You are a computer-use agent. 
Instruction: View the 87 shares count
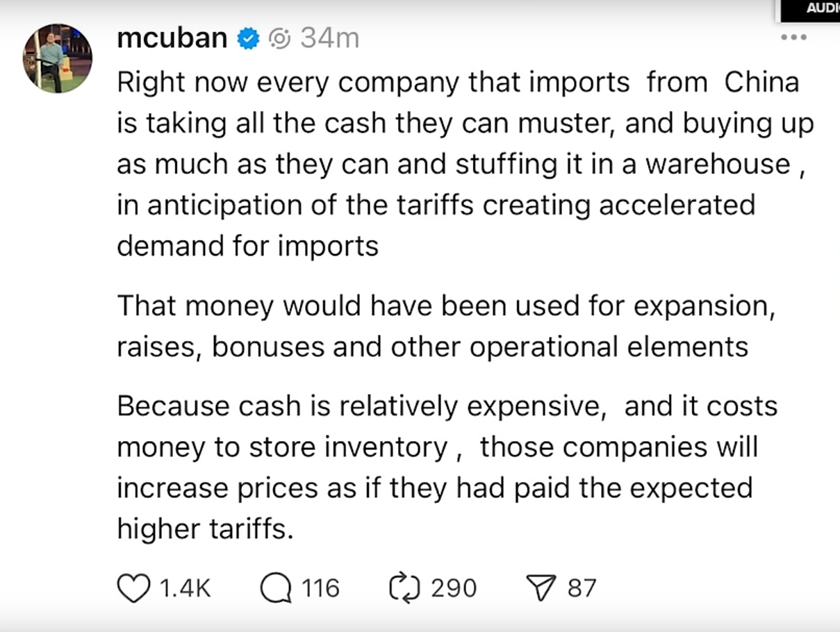click(582, 589)
